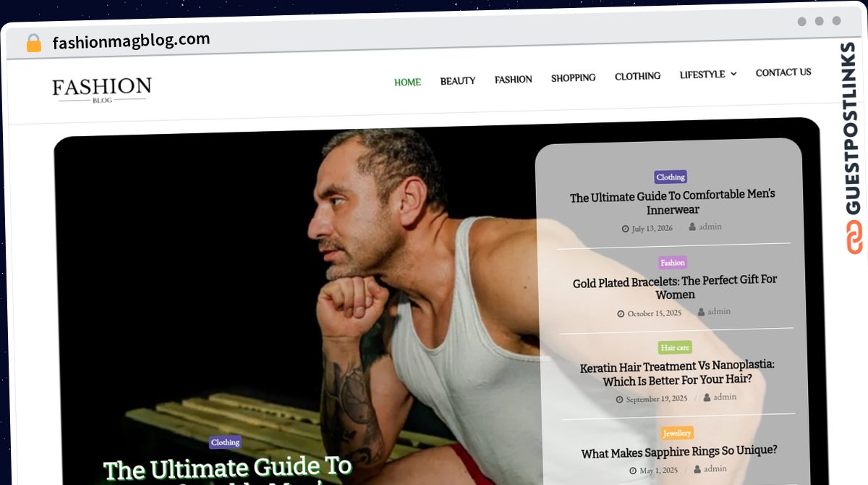868x485 pixels.
Task: Click admin author under Keratin Hair Treatment
Action: (x=725, y=397)
